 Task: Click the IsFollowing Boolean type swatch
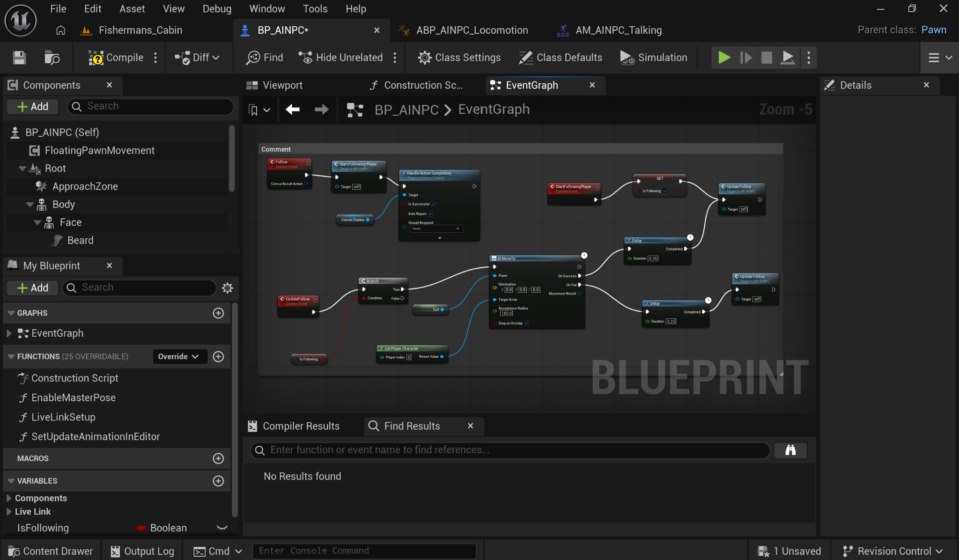pyautogui.click(x=141, y=528)
